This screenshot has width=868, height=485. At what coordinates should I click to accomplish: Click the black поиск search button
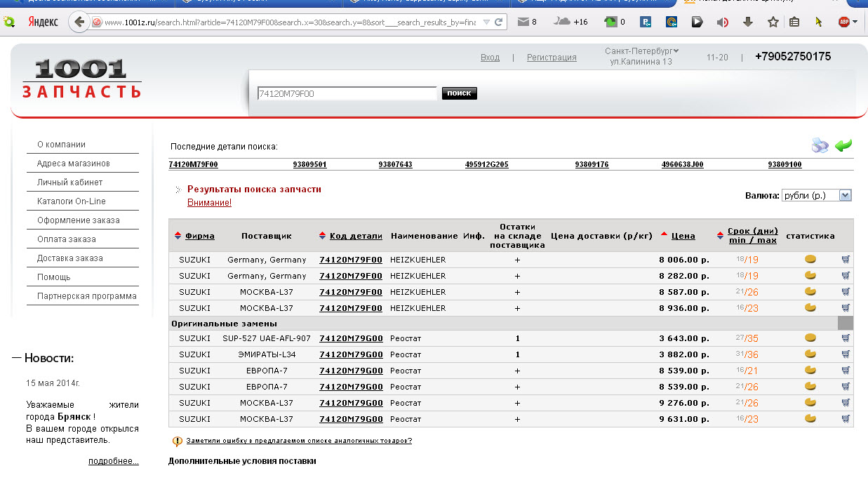point(459,93)
